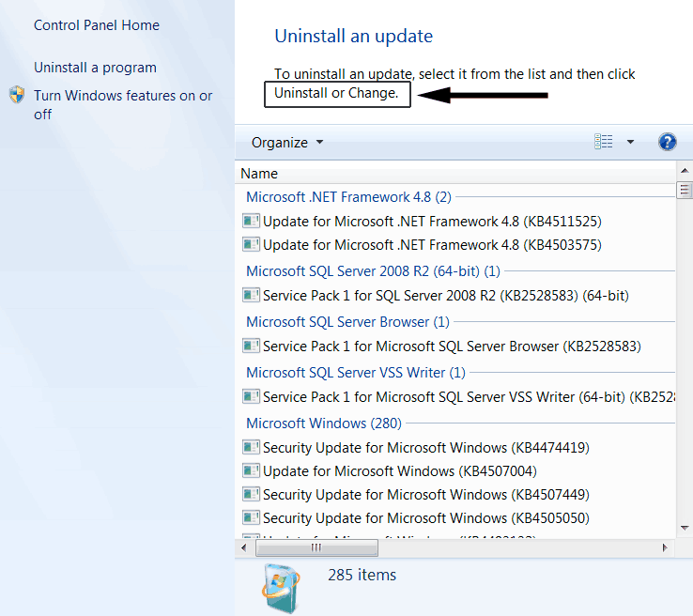Select Security Update for Microsoft Windows (KB4474419)
This screenshot has width=693, height=616.
tap(426, 448)
